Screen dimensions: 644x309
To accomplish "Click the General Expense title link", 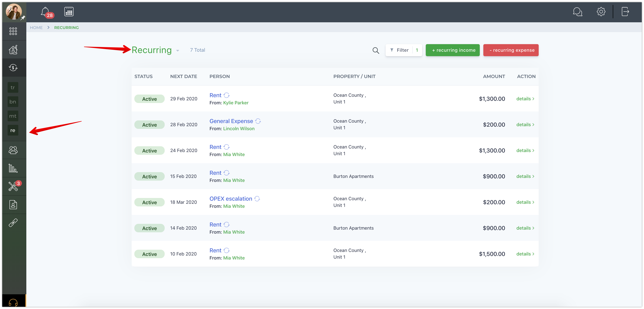I will coord(231,121).
